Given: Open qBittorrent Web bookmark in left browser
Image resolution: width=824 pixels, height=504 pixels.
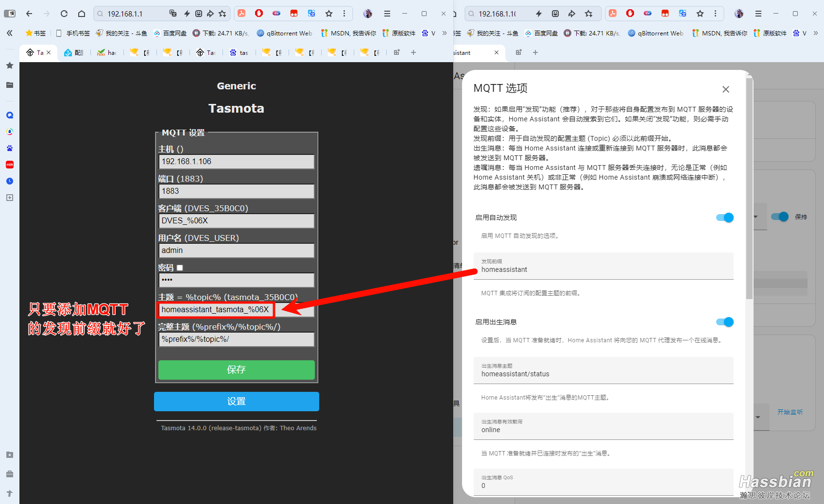Looking at the screenshot, I should (x=284, y=33).
